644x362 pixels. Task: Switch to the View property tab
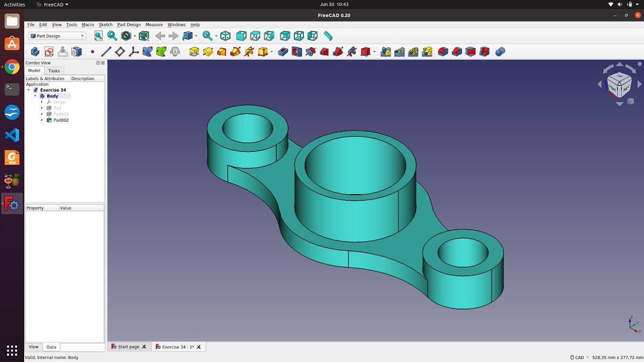[x=33, y=347]
